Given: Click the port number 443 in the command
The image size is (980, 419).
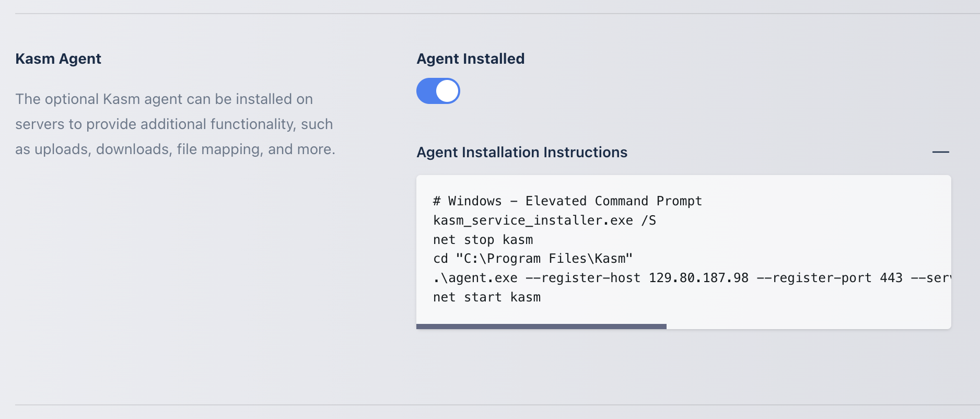Looking at the screenshot, I should click(x=891, y=278).
